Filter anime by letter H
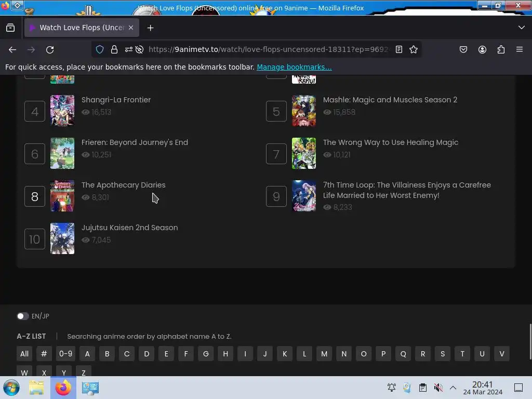This screenshot has width=532, height=399. coord(225,354)
